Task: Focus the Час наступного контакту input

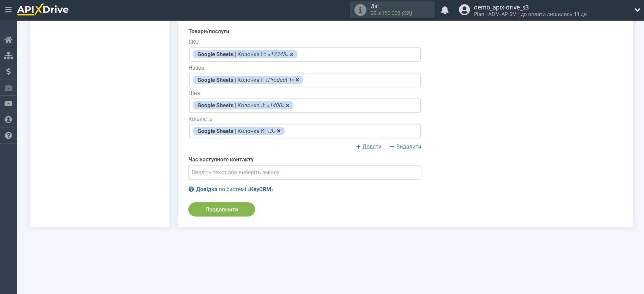Action: (305, 173)
